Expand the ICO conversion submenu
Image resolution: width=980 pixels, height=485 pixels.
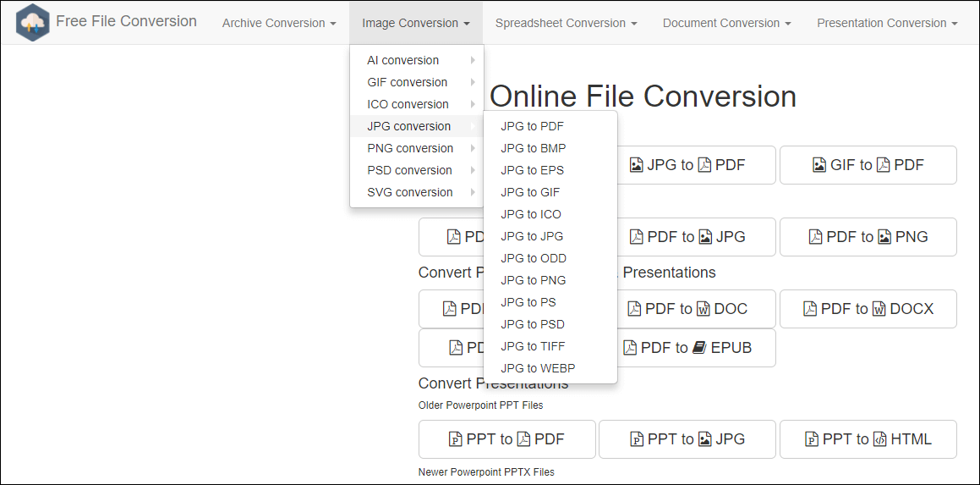point(416,104)
